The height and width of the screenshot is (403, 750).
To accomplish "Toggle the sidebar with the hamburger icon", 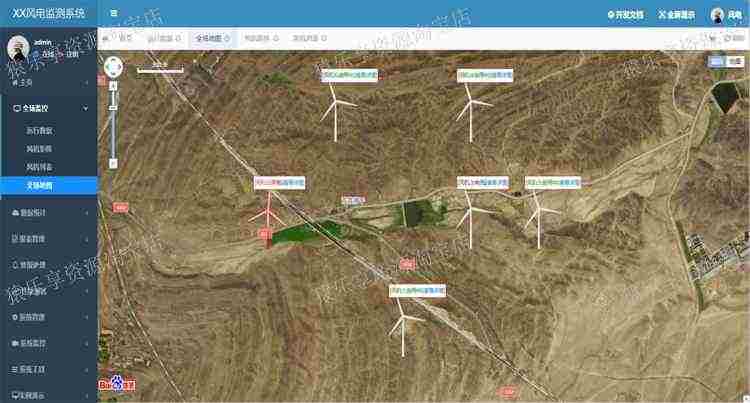I will pos(114,13).
